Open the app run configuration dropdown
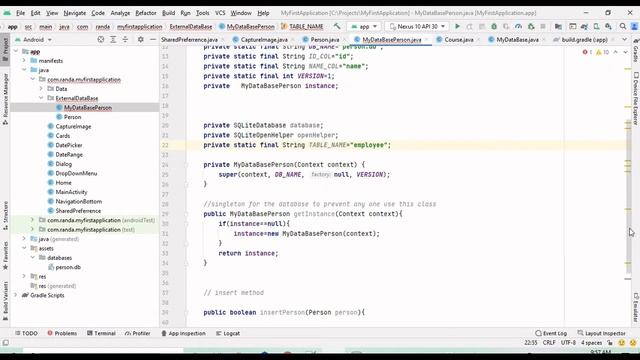 tap(364, 26)
